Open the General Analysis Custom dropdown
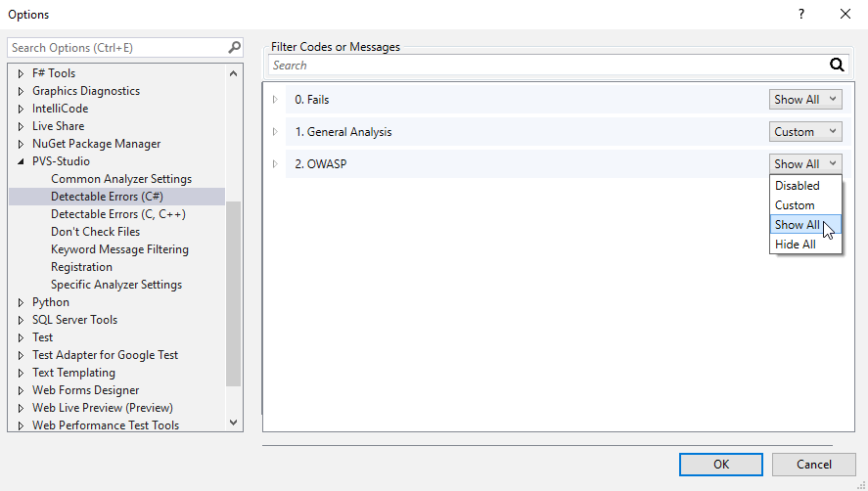 pos(805,132)
